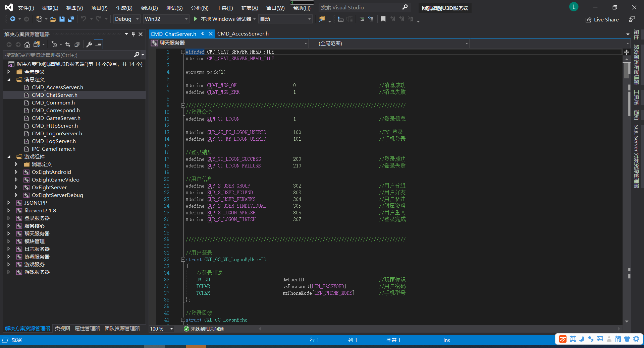The image size is (644, 348).
Task: Click the Live Share button
Action: (602, 19)
